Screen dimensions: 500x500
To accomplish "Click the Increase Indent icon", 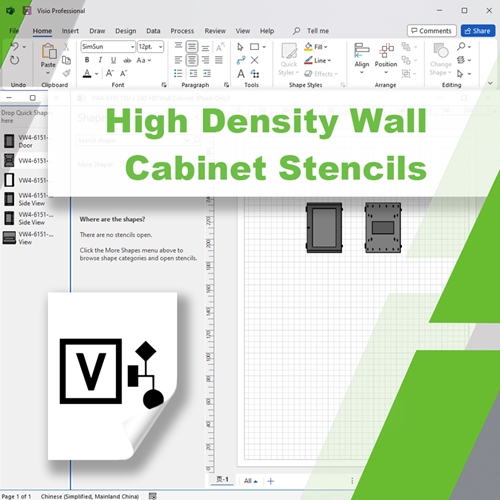I will pos(207,73).
